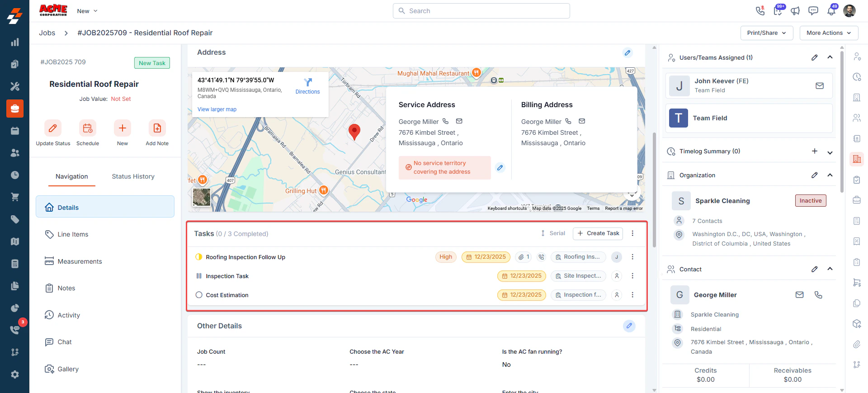Click View larger map link
868x393 pixels.
(x=217, y=109)
